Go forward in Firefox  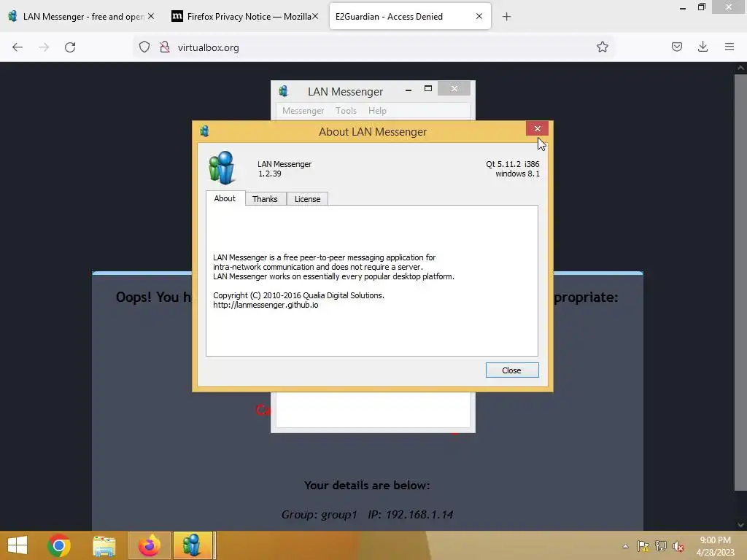tap(44, 47)
